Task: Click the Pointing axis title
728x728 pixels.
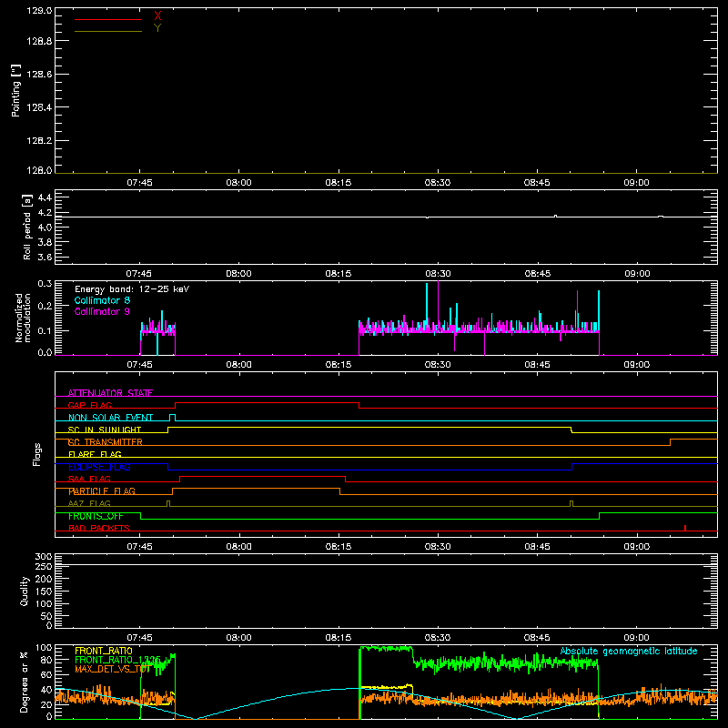Action: [x=15, y=90]
